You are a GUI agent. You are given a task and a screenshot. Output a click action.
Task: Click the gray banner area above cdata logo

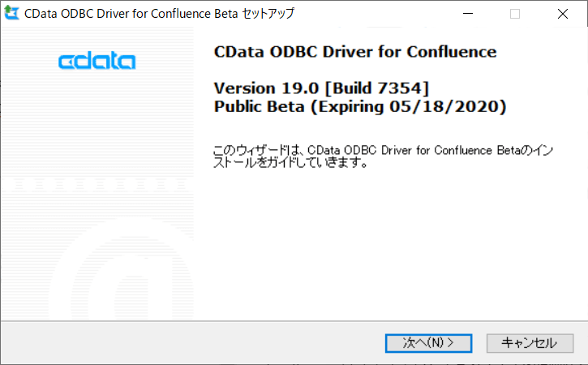pyautogui.click(x=97, y=36)
